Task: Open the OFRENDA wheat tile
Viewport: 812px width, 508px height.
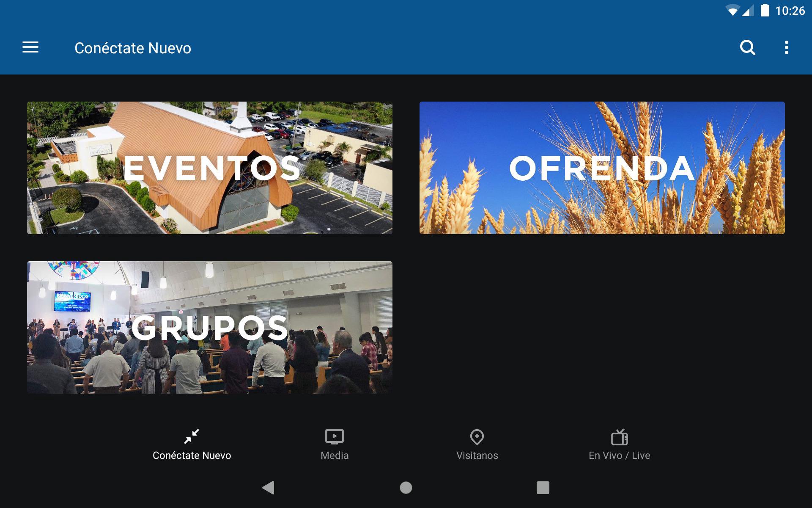Action: click(x=602, y=168)
